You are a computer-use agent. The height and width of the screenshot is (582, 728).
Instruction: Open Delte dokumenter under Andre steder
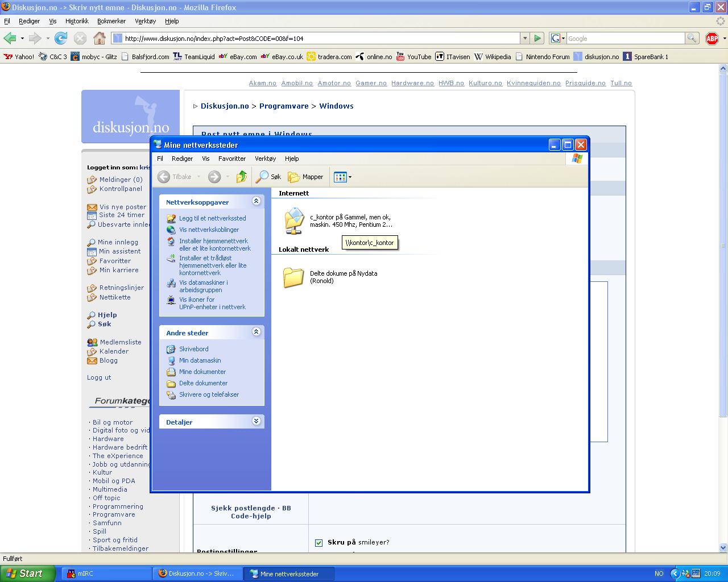click(x=204, y=383)
